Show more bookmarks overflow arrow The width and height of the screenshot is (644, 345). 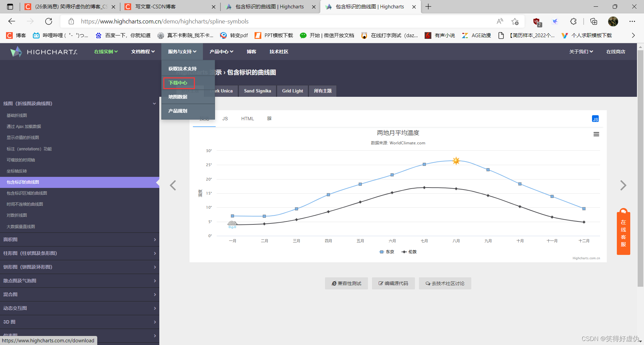pyautogui.click(x=633, y=36)
